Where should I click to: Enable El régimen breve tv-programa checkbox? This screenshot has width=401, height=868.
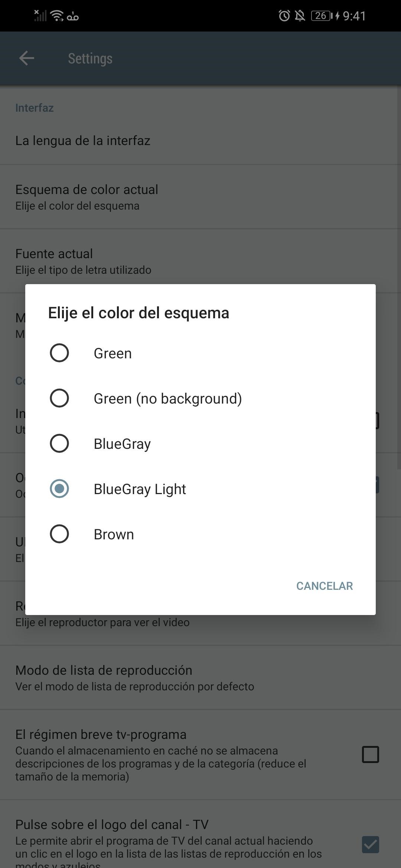(370, 754)
